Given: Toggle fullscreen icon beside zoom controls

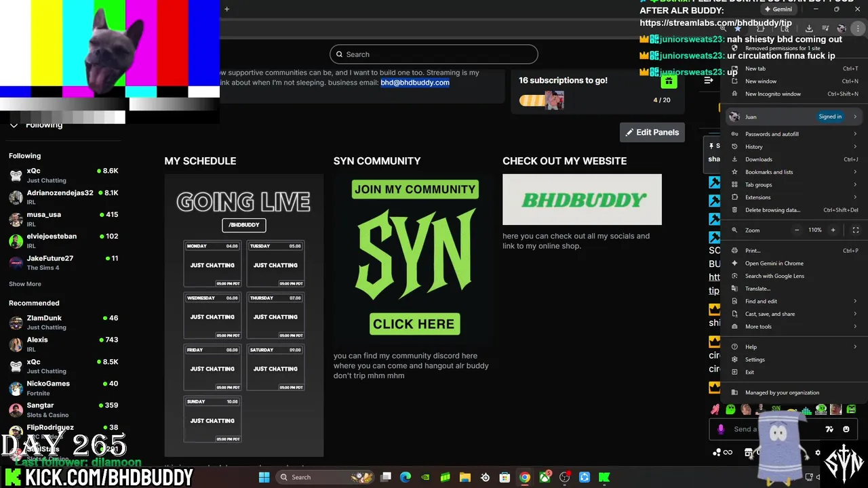Looking at the screenshot, I should coord(856,230).
